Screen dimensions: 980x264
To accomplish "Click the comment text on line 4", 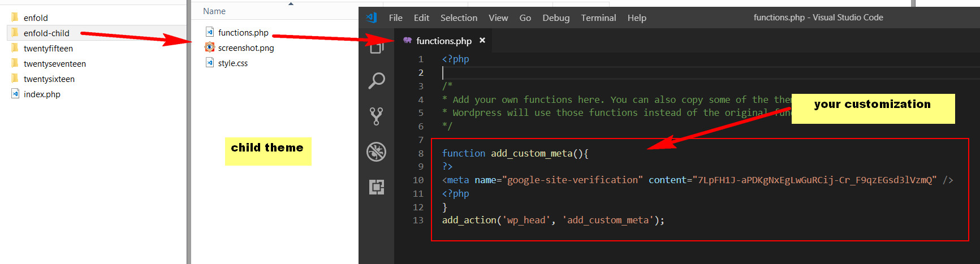I will pos(616,99).
